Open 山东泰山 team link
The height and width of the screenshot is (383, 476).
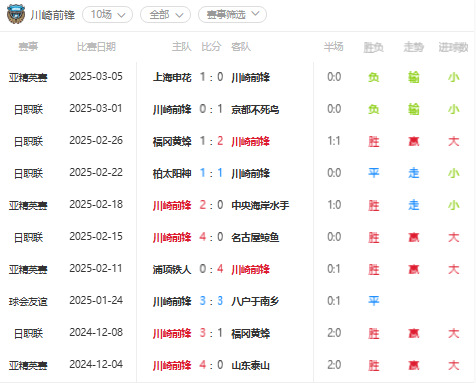pyautogui.click(x=250, y=365)
